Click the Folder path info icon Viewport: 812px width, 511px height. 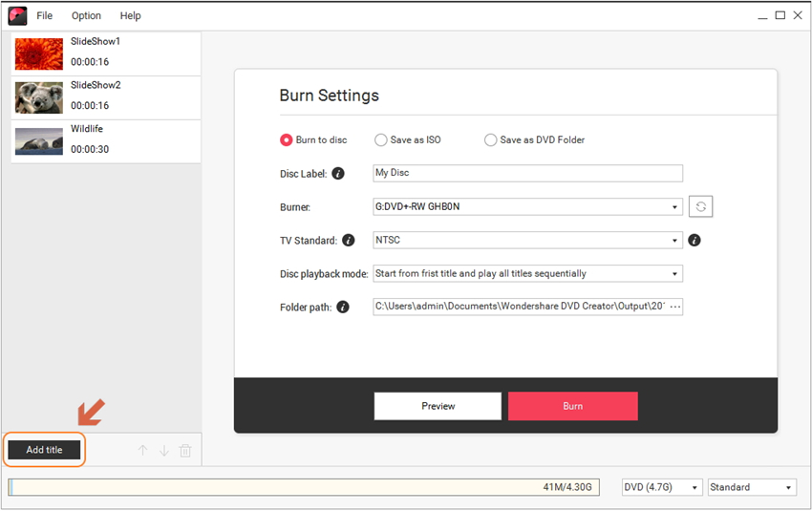click(x=343, y=308)
